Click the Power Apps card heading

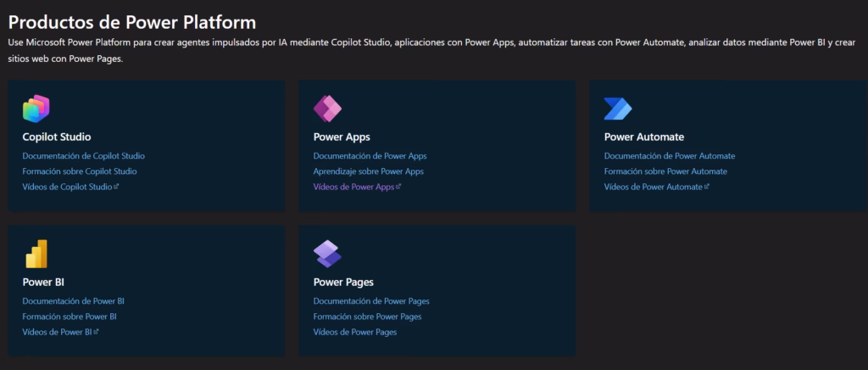[x=342, y=137]
